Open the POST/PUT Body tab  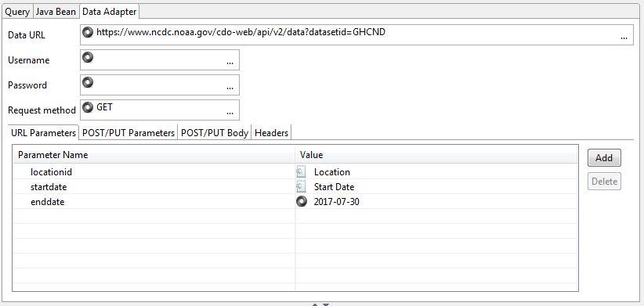coord(215,133)
